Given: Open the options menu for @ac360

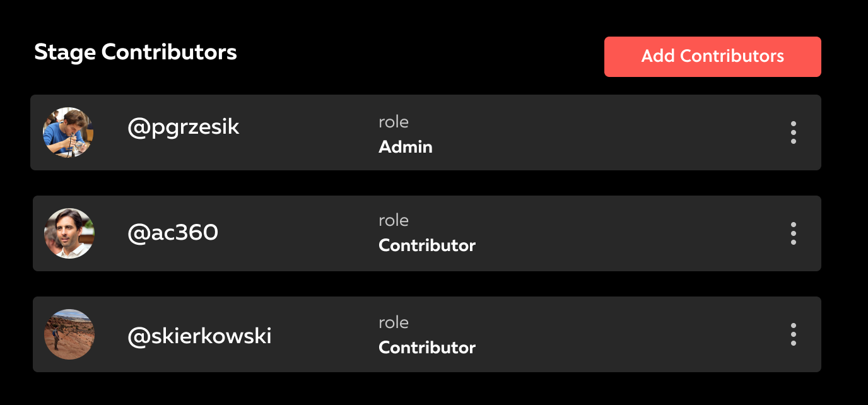Looking at the screenshot, I should tap(793, 233).
